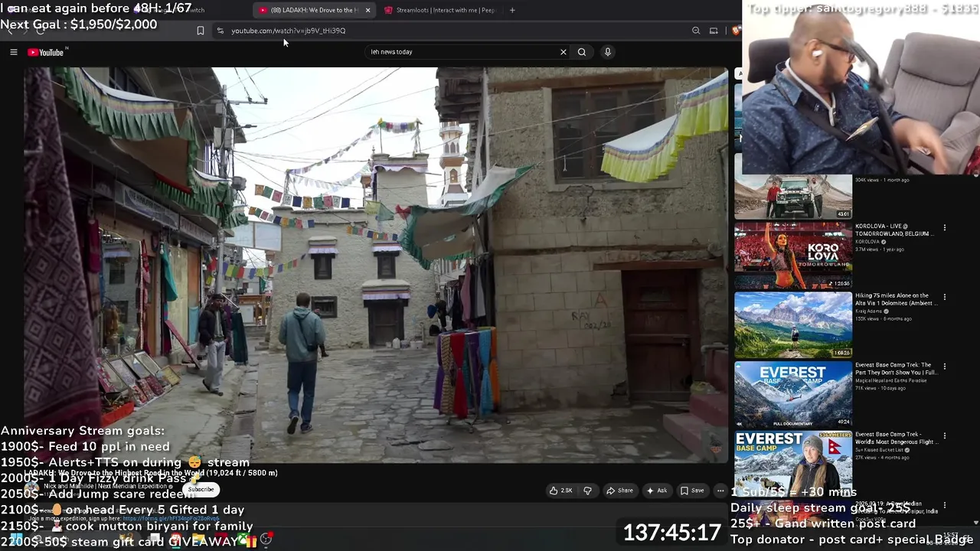Viewport: 980px width, 551px height.
Task: Close the LADAKH YouTube tab
Action: (x=367, y=10)
